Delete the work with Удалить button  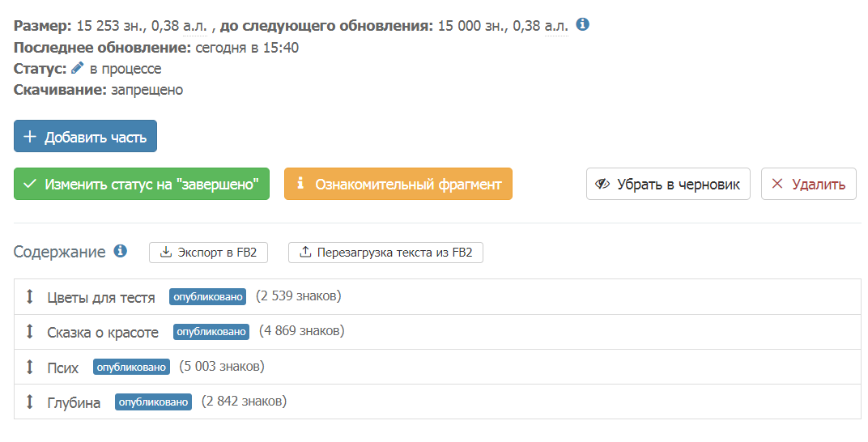tap(809, 184)
